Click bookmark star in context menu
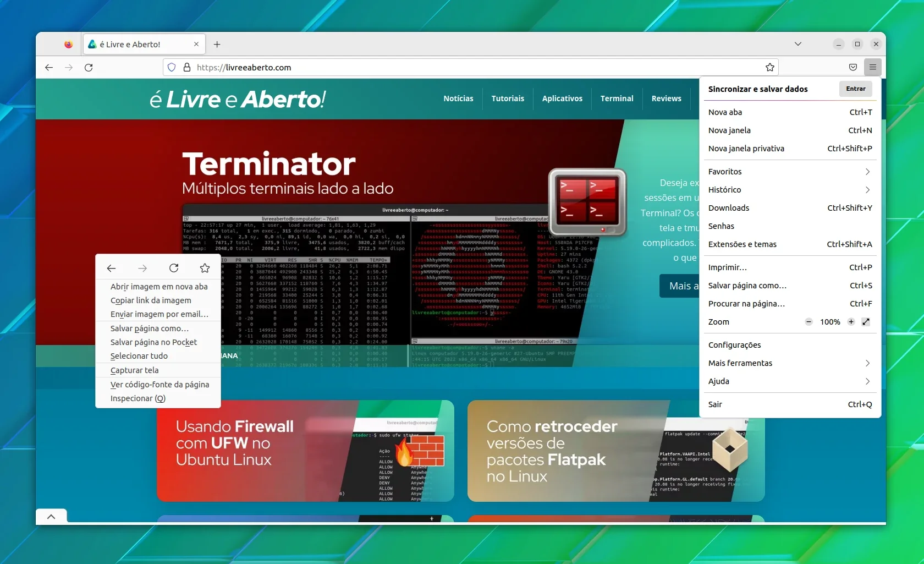 click(x=205, y=268)
